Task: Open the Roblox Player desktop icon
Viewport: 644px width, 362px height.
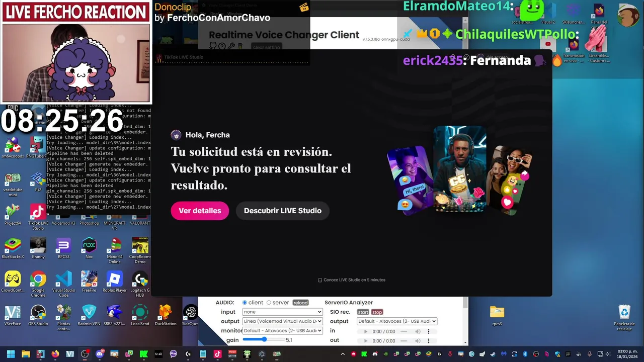Action: click(x=115, y=282)
